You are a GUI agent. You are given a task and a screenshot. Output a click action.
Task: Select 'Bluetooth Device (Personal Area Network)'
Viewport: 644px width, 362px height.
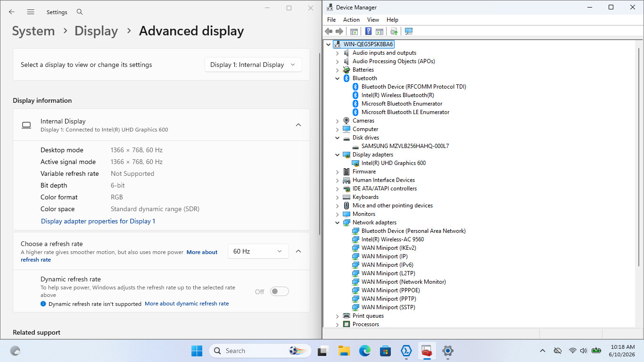pos(413,231)
